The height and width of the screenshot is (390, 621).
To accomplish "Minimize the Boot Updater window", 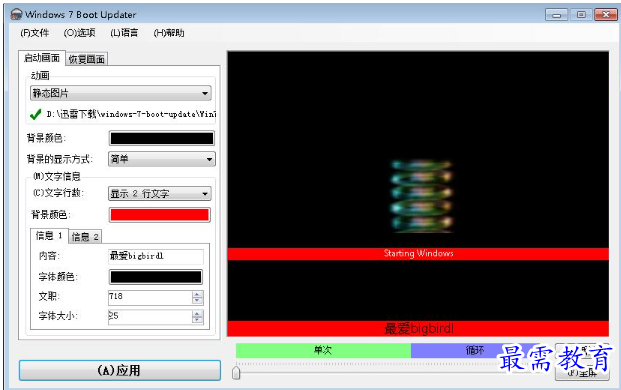I will [x=556, y=15].
